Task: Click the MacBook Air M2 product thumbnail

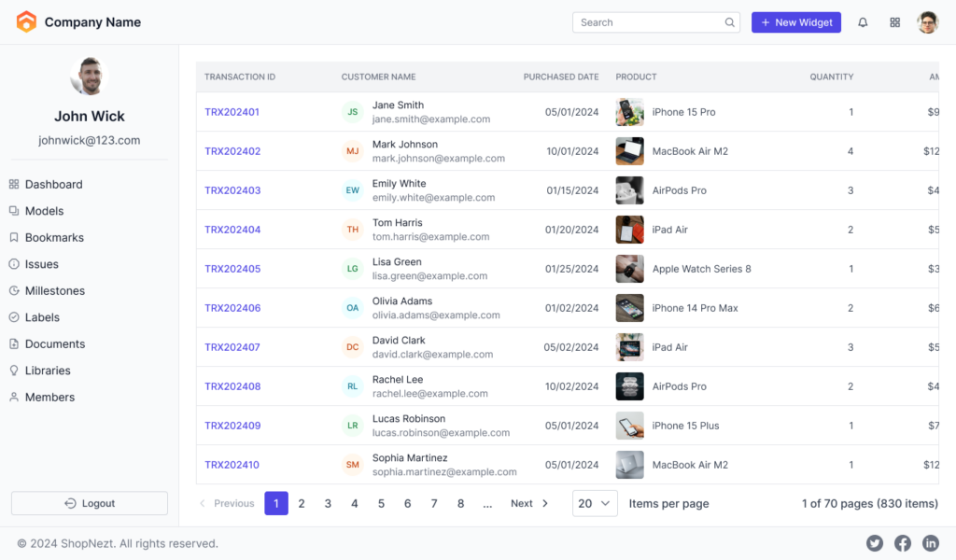Action: coord(629,151)
